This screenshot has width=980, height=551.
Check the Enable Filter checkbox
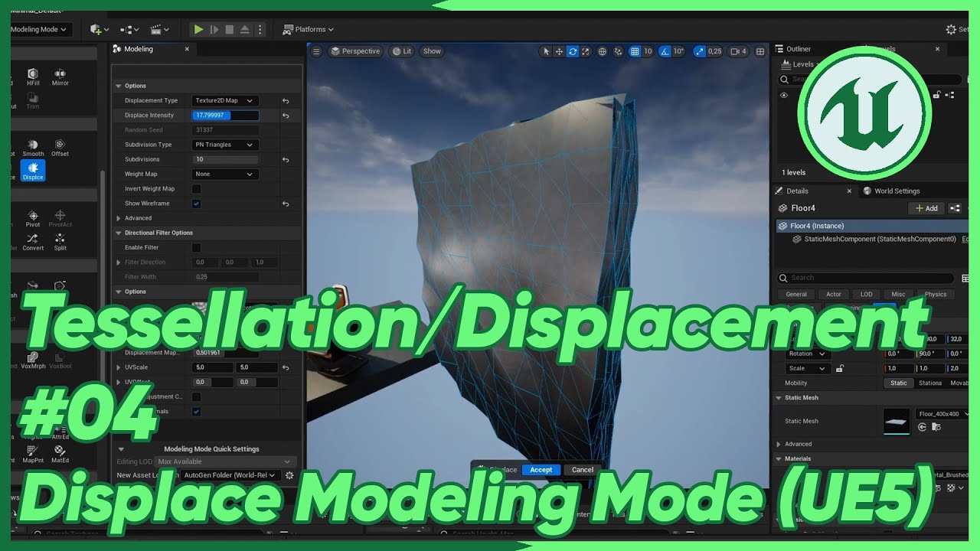pos(196,247)
